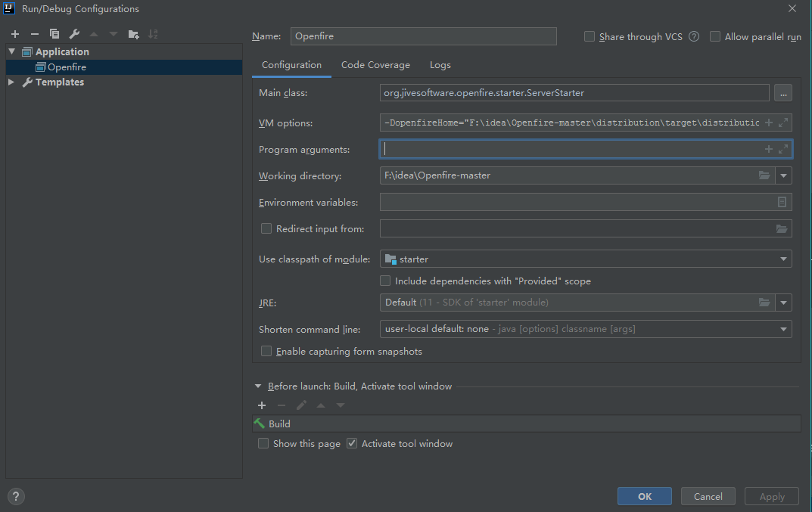Open dialog help question mark button
812x512 pixels.
point(16,496)
